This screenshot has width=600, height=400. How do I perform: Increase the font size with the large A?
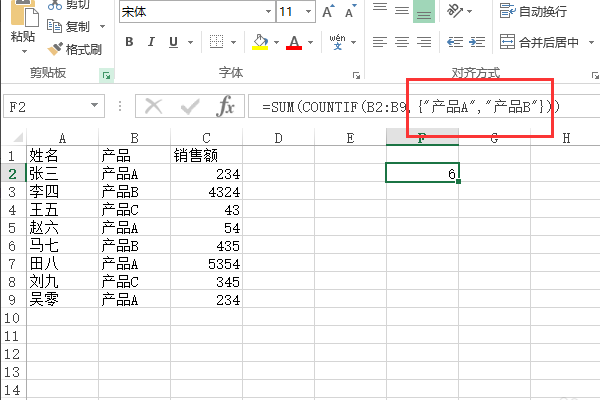(x=328, y=11)
